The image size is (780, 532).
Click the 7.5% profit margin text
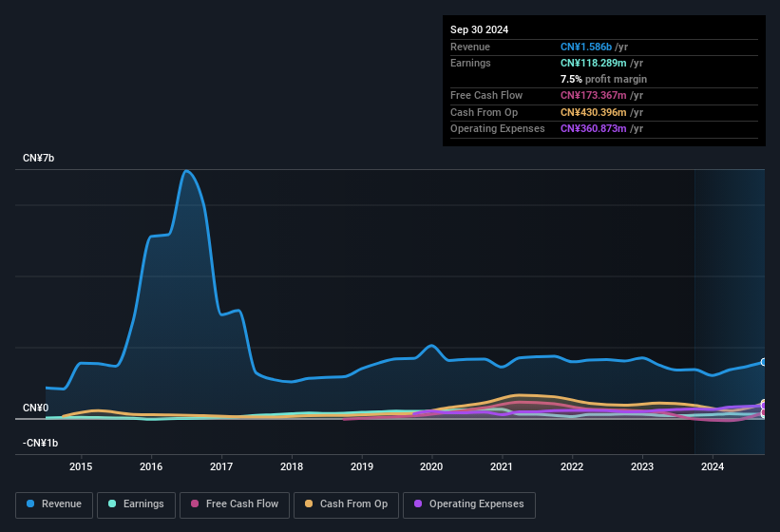pos(603,79)
